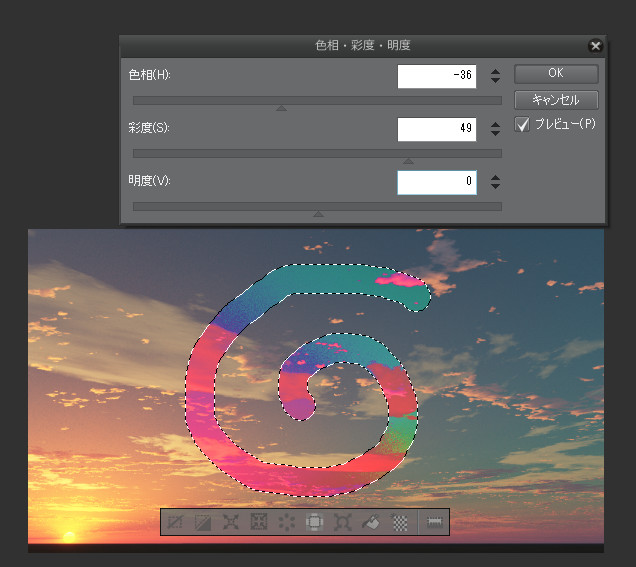Click the 明度(V): label
The width and height of the screenshot is (636, 567).
pyautogui.click(x=149, y=180)
